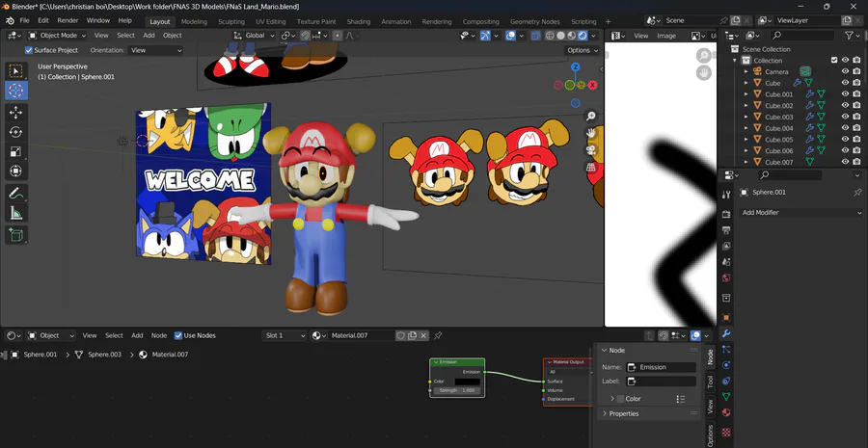Switch to Wireframe viewport shading

550,36
